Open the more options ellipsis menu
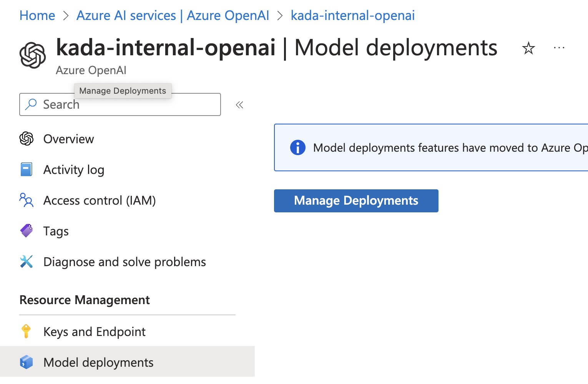 click(x=559, y=48)
